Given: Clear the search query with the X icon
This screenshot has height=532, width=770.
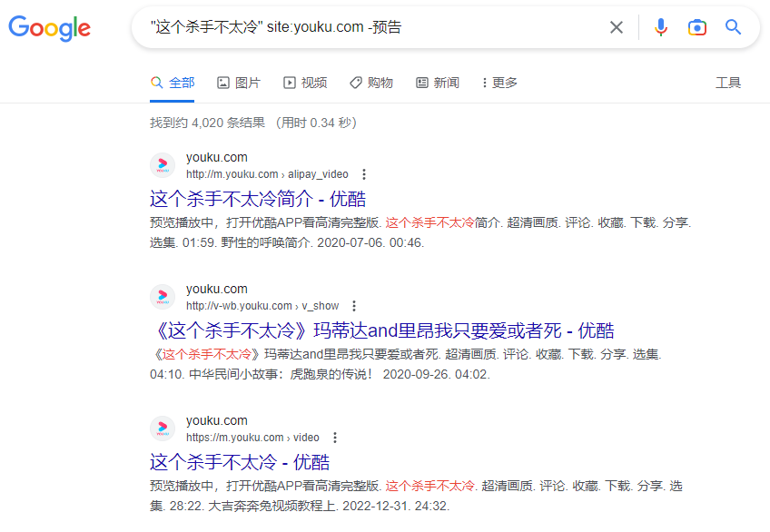Looking at the screenshot, I should tap(617, 27).
